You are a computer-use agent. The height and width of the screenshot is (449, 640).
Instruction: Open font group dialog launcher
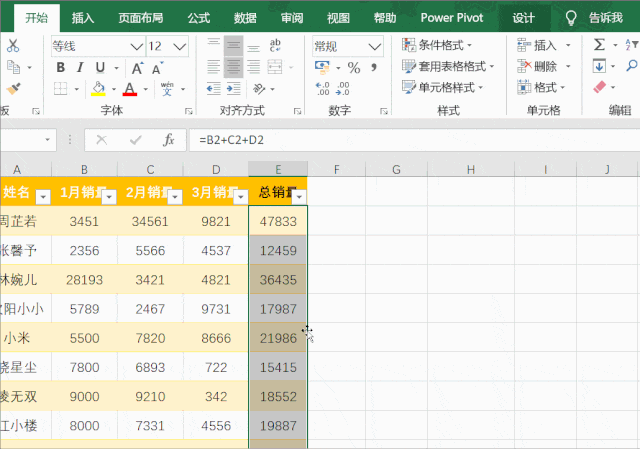tap(188, 111)
